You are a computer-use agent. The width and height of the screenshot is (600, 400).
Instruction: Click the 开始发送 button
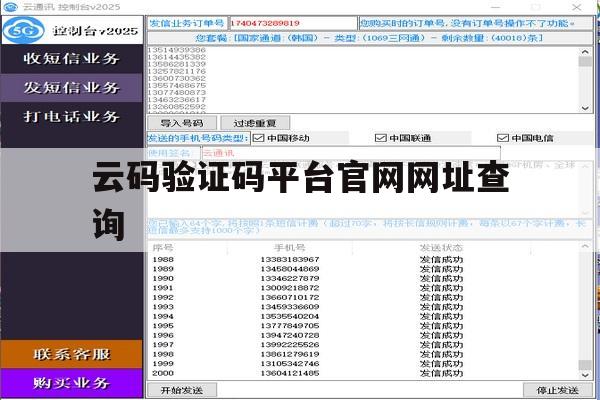pyautogui.click(x=182, y=390)
